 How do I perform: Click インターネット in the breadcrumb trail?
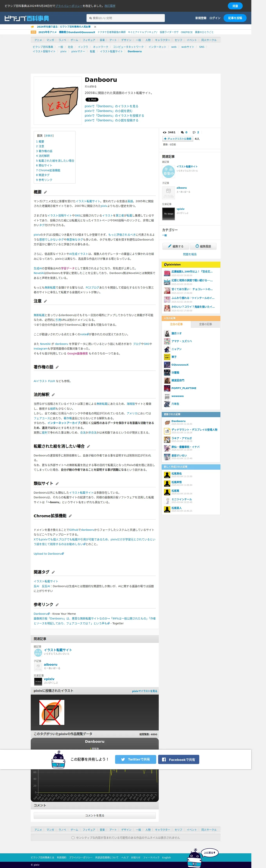point(157,47)
